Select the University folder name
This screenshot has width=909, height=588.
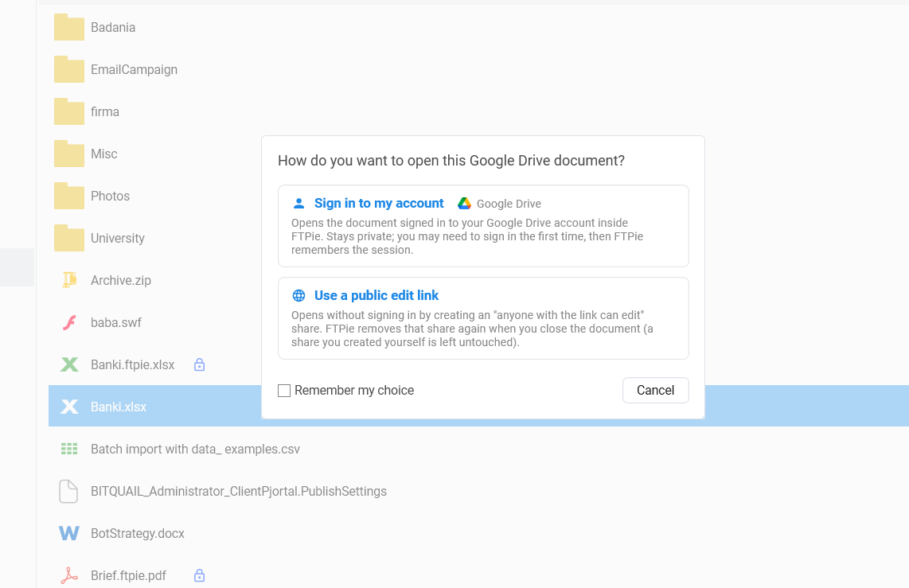click(118, 238)
